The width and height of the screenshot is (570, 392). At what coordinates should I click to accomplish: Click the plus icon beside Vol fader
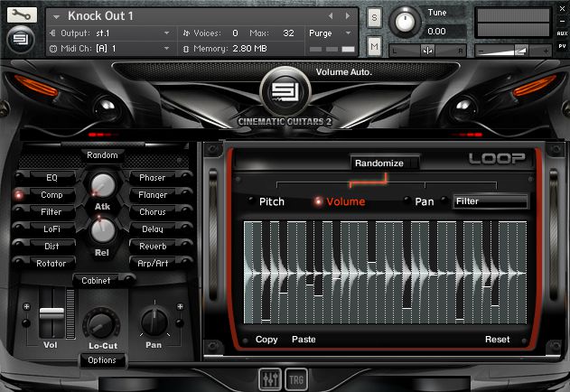point(26,306)
